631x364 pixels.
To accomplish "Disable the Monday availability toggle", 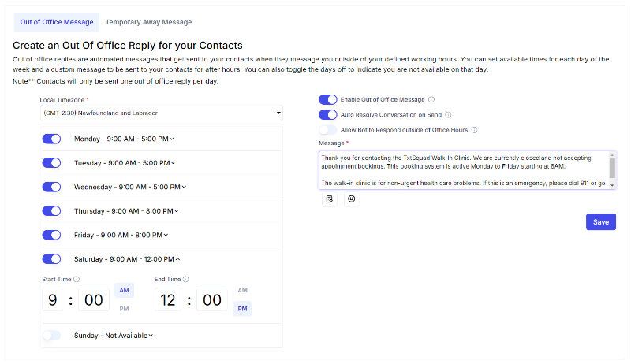I will coord(51,139).
